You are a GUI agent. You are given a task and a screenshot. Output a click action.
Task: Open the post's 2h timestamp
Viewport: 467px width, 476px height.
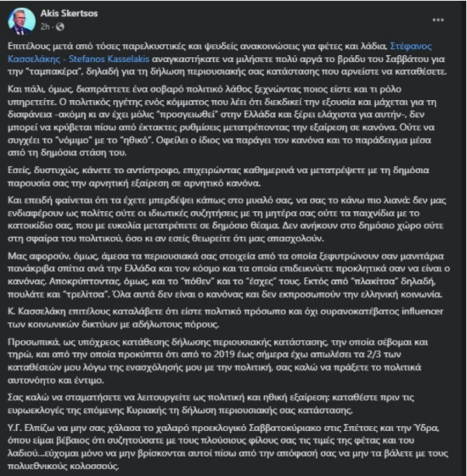pyautogui.click(x=44, y=27)
